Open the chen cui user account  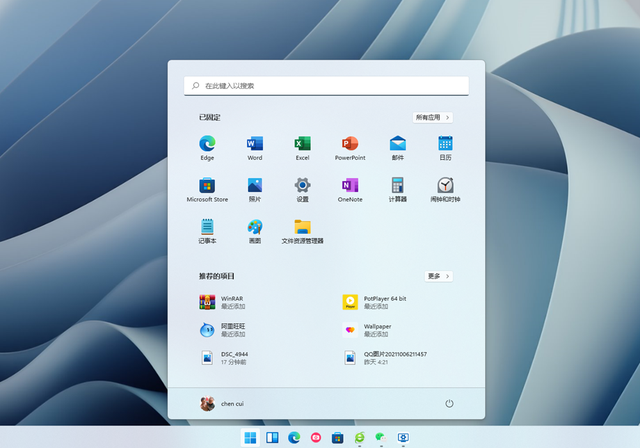tap(222, 404)
